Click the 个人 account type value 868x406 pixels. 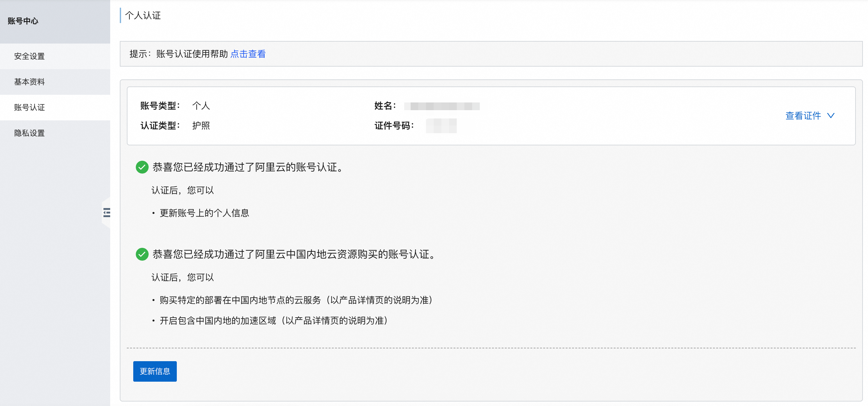tap(201, 106)
